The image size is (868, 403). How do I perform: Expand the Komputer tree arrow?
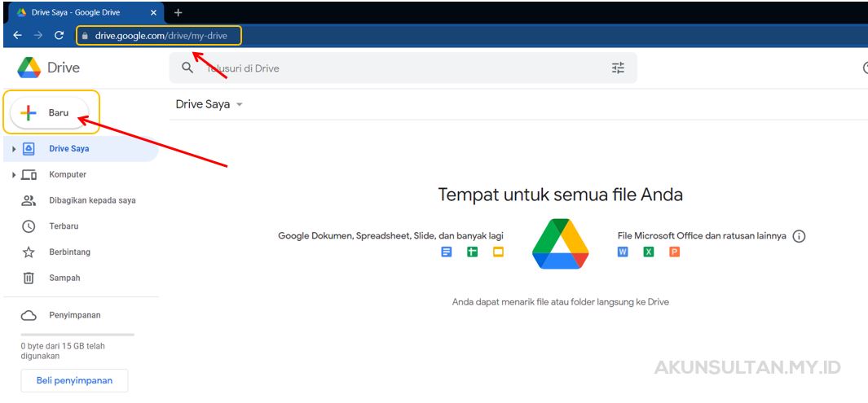click(x=14, y=175)
